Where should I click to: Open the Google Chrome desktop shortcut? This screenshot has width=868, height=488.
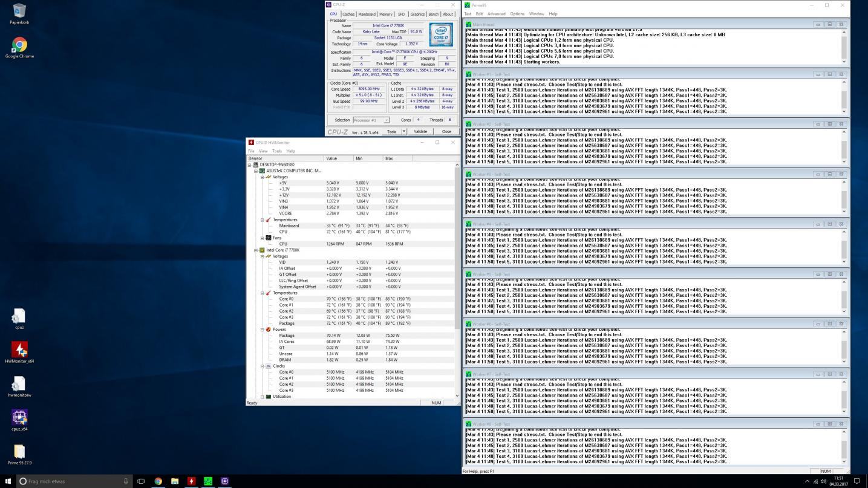point(19,48)
